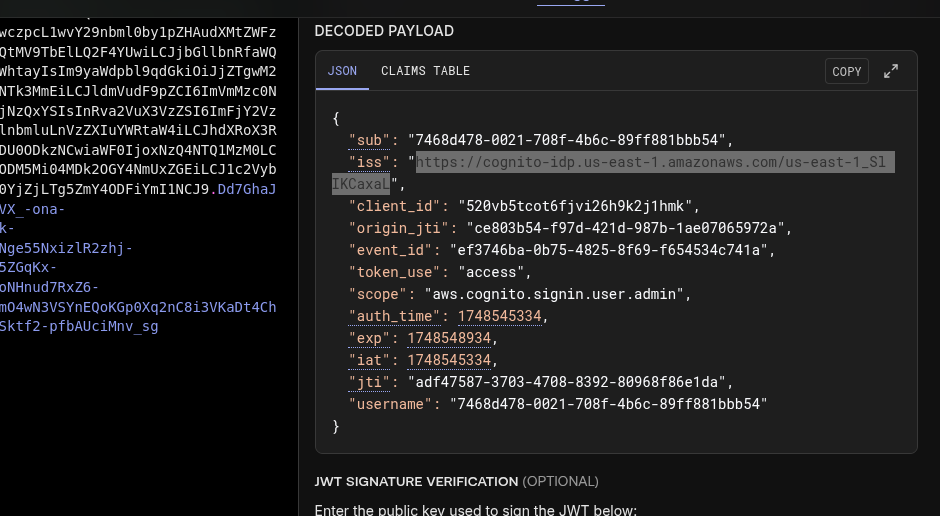The width and height of the screenshot is (940, 516).
Task: Select the "iss" claim key
Action: (369, 162)
